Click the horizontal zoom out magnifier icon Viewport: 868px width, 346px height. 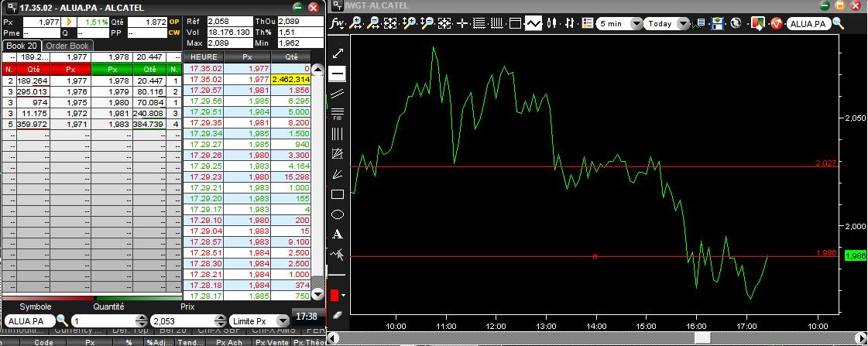point(374,23)
